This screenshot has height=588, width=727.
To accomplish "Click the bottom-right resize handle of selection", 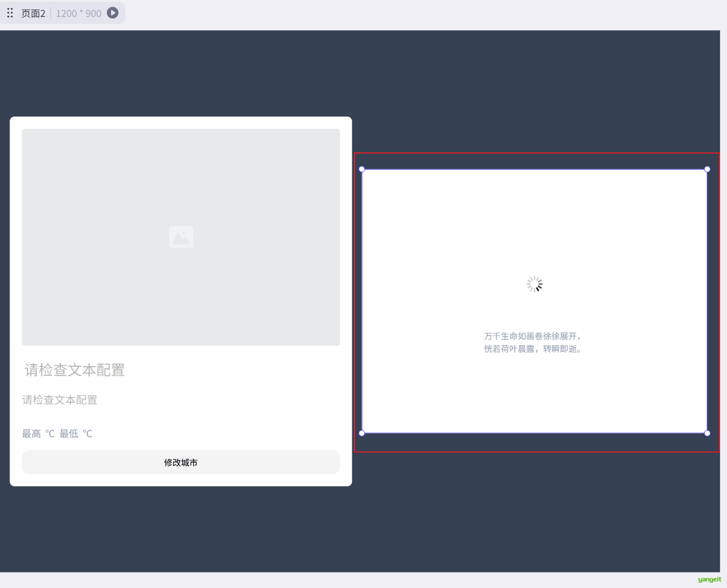I will [707, 433].
